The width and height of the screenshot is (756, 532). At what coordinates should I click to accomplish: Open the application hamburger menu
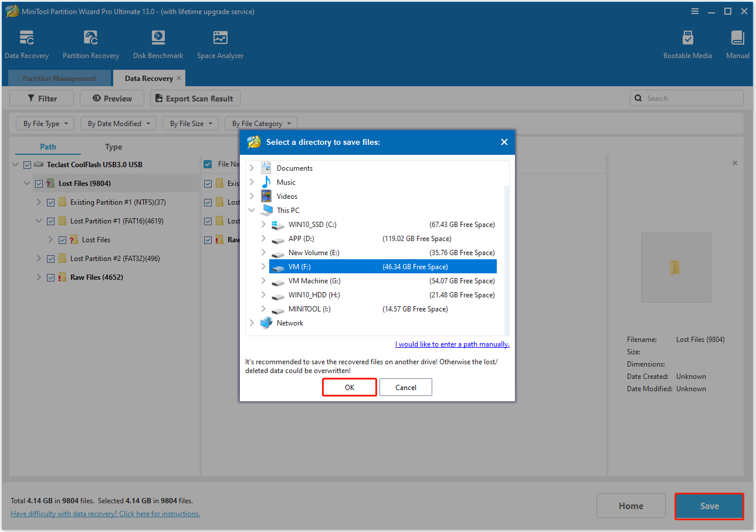coord(695,11)
